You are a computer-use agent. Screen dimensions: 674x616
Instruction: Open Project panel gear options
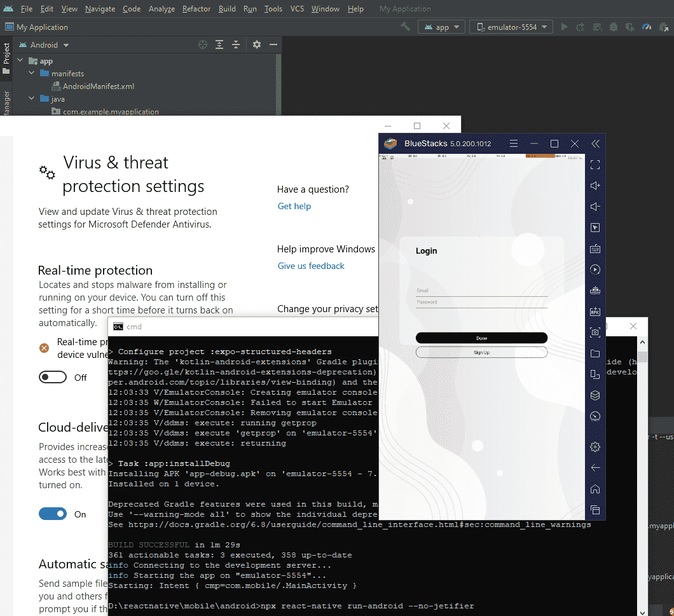(x=257, y=44)
